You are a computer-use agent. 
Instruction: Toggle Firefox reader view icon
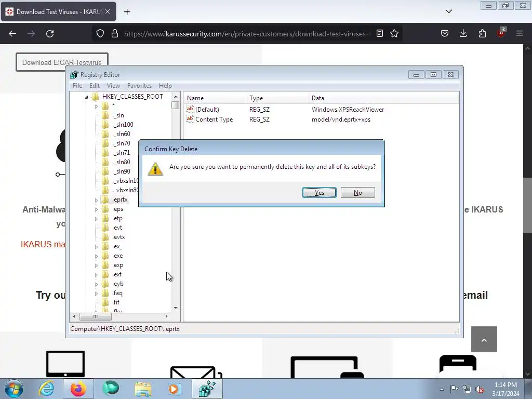tap(380, 33)
